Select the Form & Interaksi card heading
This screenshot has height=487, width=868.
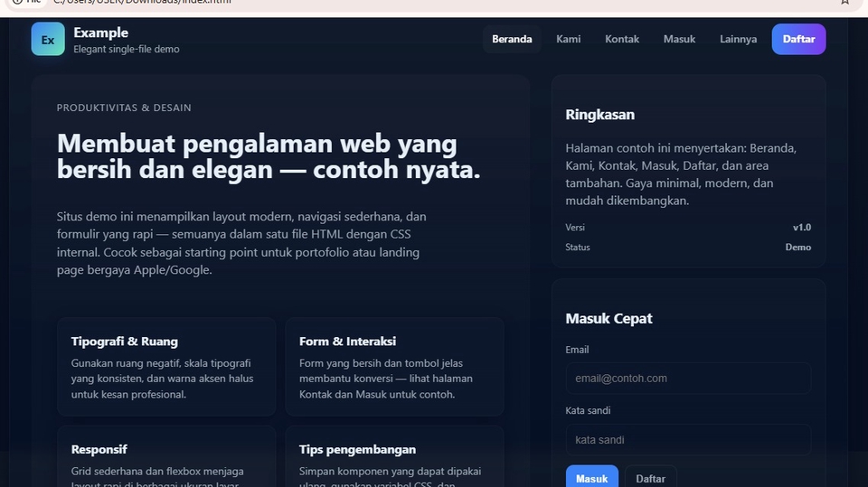347,342
